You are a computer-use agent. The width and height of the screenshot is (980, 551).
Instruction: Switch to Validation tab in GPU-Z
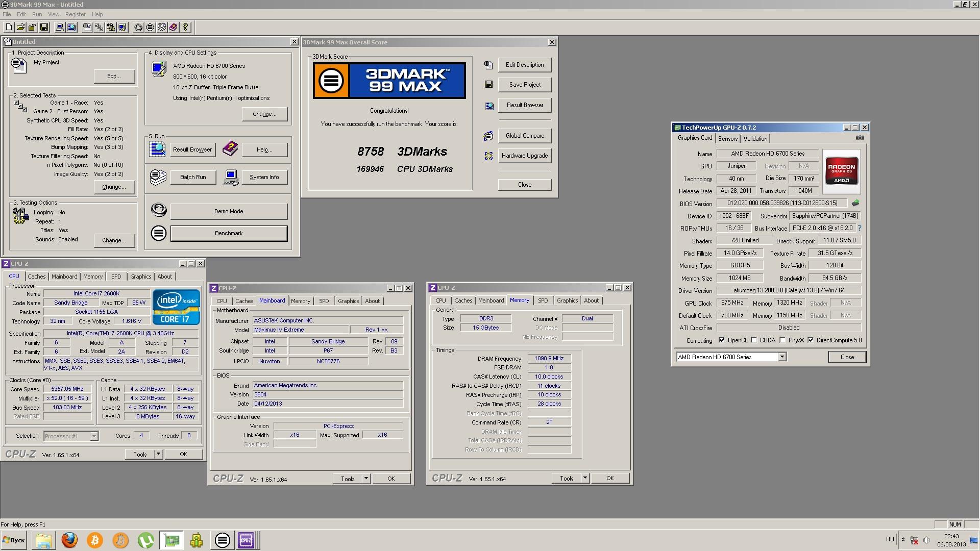pyautogui.click(x=755, y=139)
